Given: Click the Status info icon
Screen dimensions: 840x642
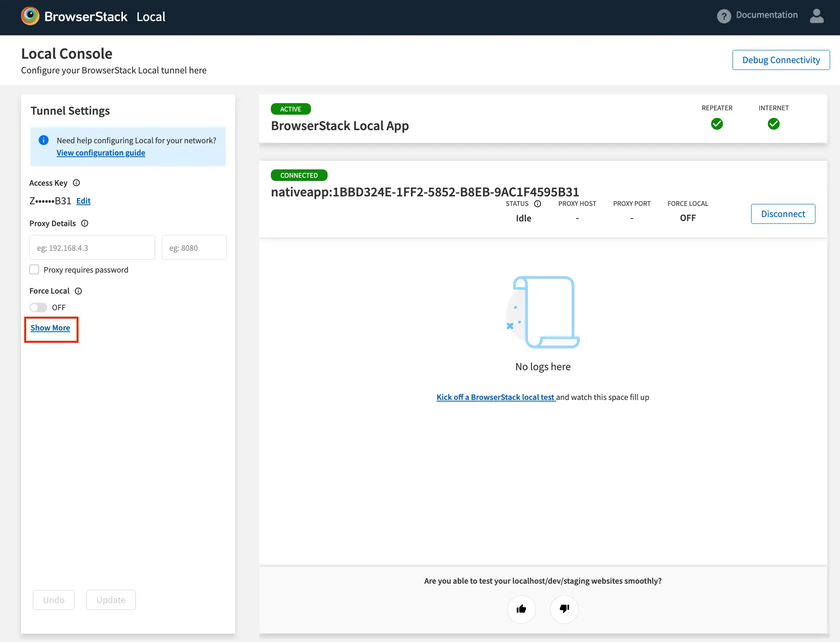Looking at the screenshot, I should tap(538, 204).
